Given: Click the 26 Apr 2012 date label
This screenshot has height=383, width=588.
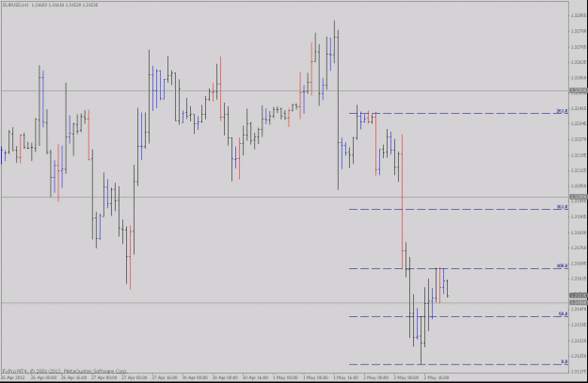Looking at the screenshot, I should (x=12, y=377).
